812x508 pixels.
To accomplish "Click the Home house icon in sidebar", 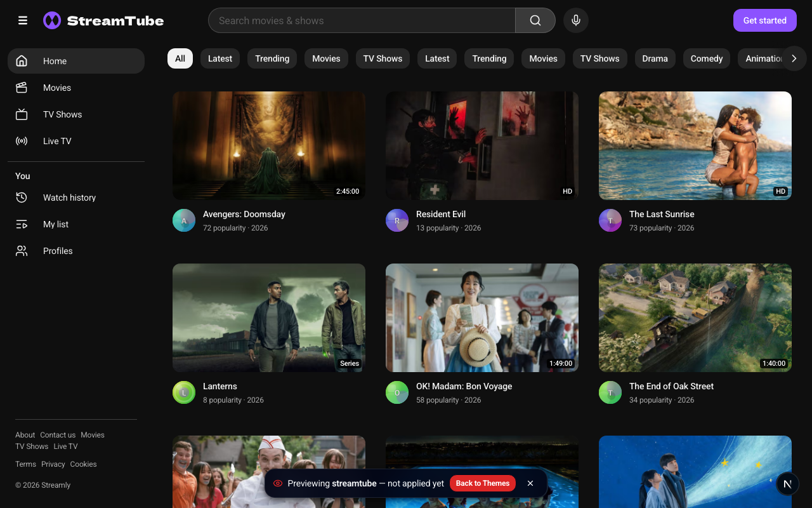I will pos(22,61).
